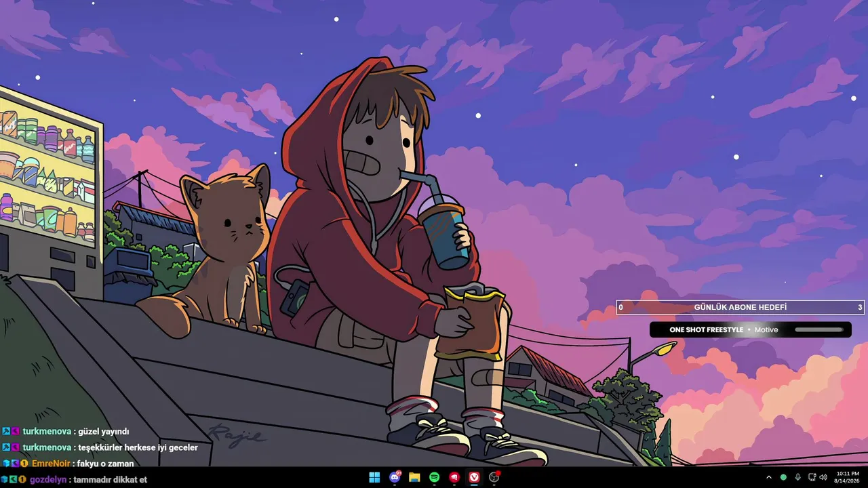Screen dimensions: 868x488
Task: Click turkmenova's name beside 'güzel yayındı'
Action: pyautogui.click(x=47, y=431)
